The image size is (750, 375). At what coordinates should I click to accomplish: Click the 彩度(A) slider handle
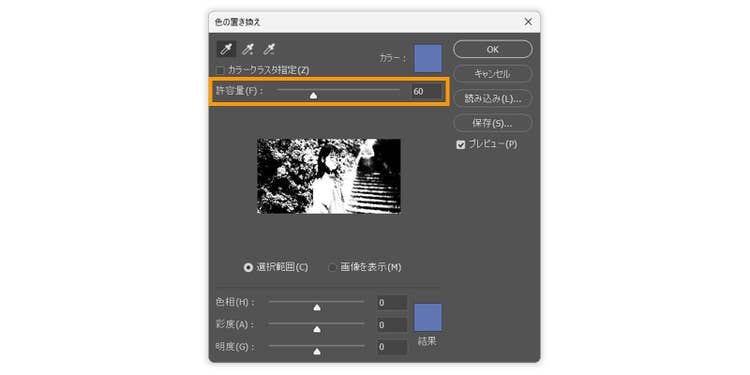tap(317, 330)
